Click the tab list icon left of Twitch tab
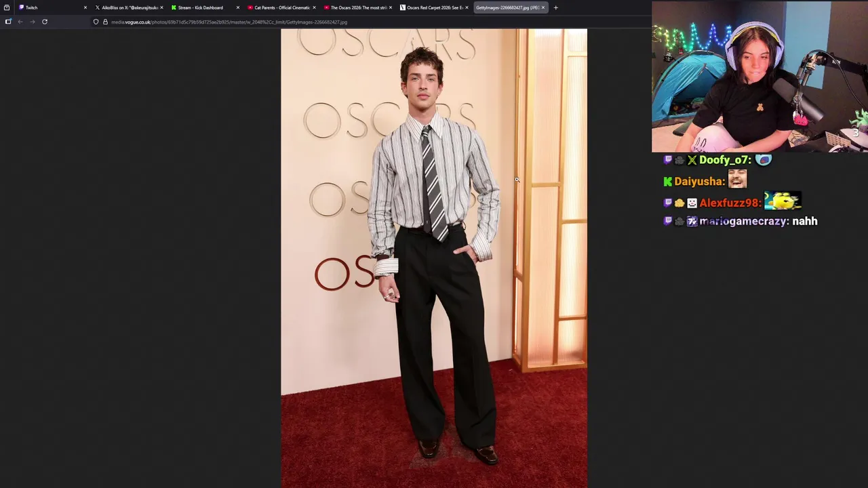Viewport: 868px width, 488px height. tap(7, 7)
